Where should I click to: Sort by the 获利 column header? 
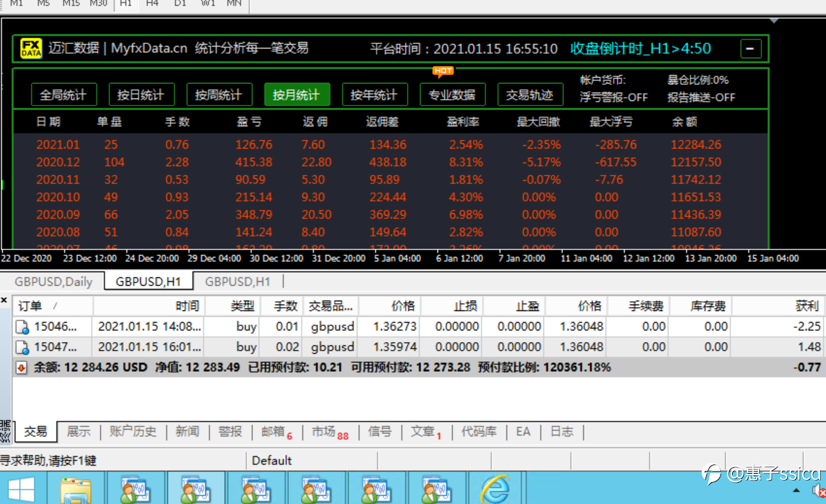click(x=779, y=306)
